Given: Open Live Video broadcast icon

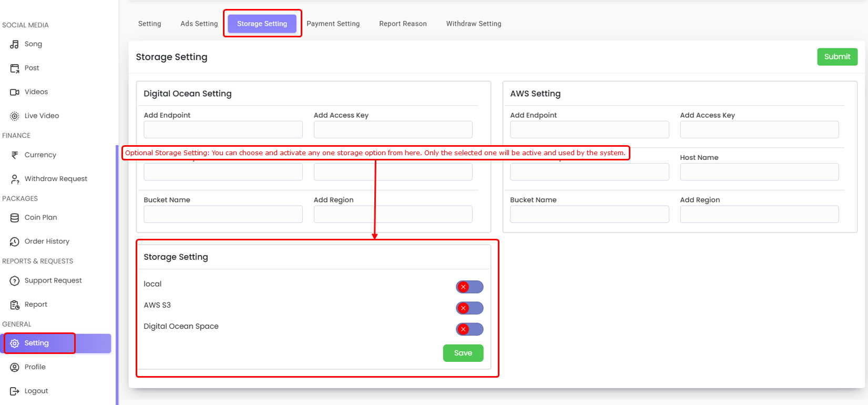Looking at the screenshot, I should (x=14, y=116).
